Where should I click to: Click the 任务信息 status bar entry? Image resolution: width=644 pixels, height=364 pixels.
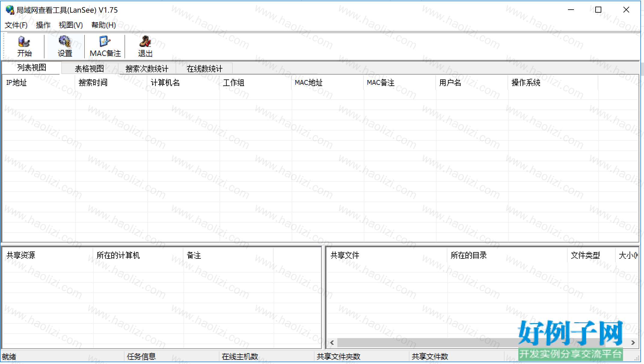coord(141,357)
